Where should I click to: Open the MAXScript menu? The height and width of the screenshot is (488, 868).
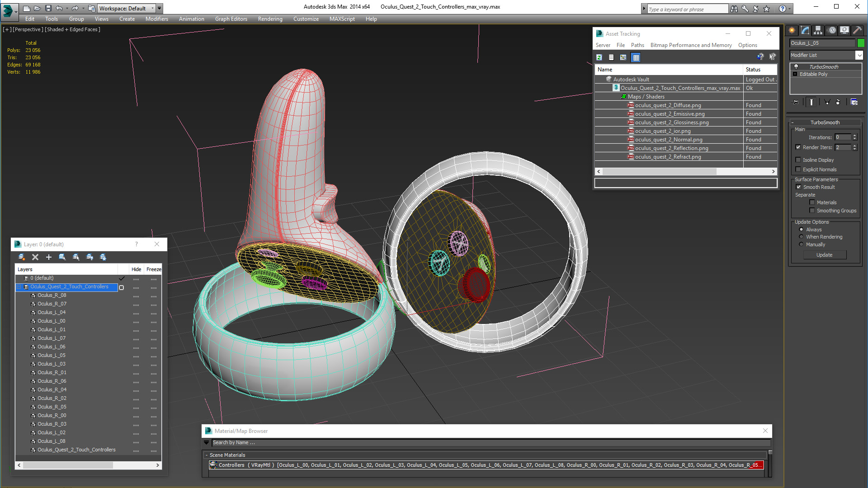coord(342,19)
